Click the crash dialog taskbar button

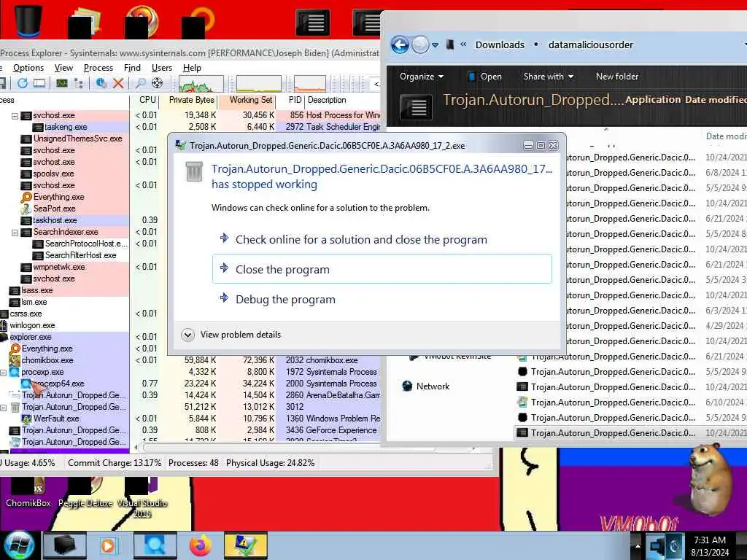coord(245,545)
